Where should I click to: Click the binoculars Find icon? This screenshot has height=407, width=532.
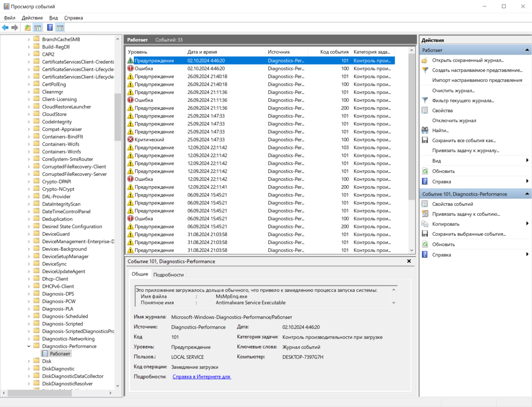(425, 130)
